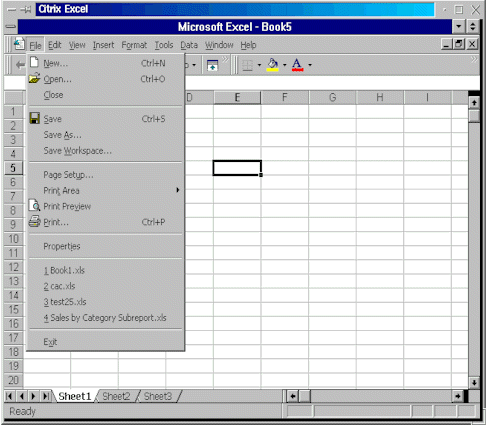The width and height of the screenshot is (486, 426).
Task: Select column F header
Action: click(285, 97)
